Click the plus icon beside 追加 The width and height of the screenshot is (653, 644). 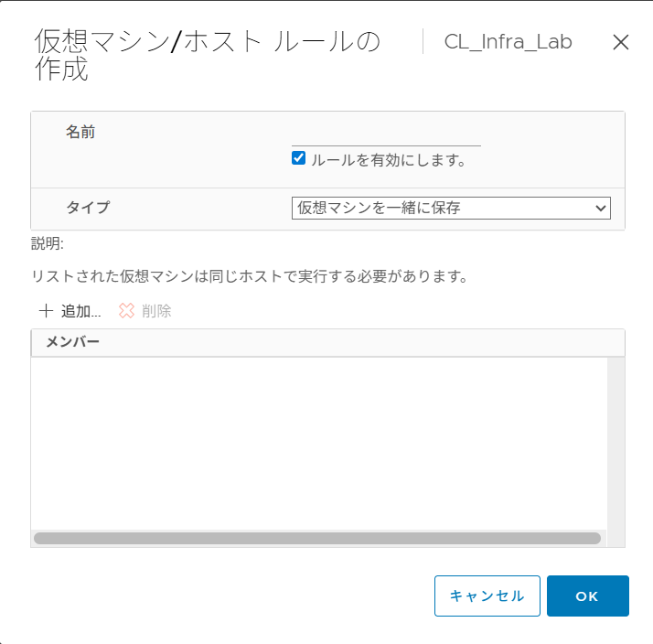(47, 311)
